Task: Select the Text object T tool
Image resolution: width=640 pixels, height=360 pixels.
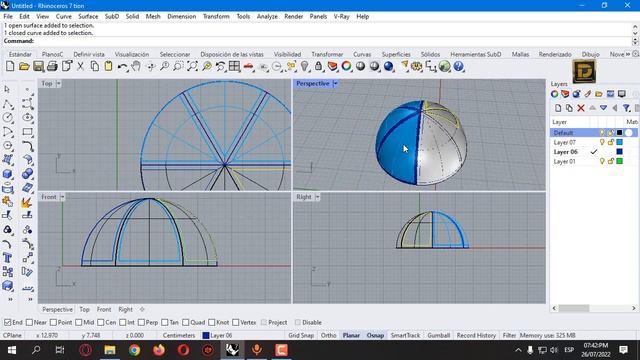Action: point(7,258)
